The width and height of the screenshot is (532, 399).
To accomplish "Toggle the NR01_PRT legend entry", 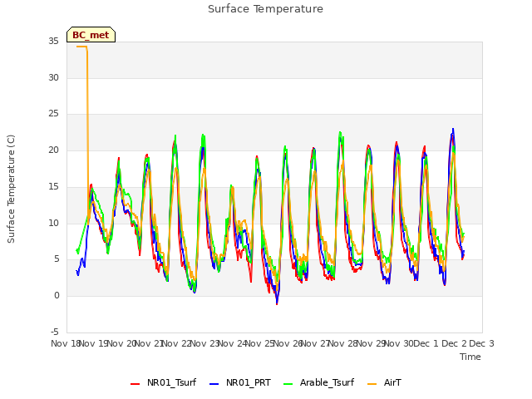I will (240, 382).
